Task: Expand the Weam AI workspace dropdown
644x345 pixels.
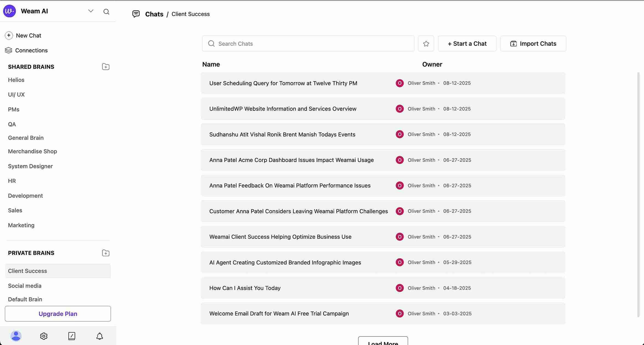Action: click(91, 11)
